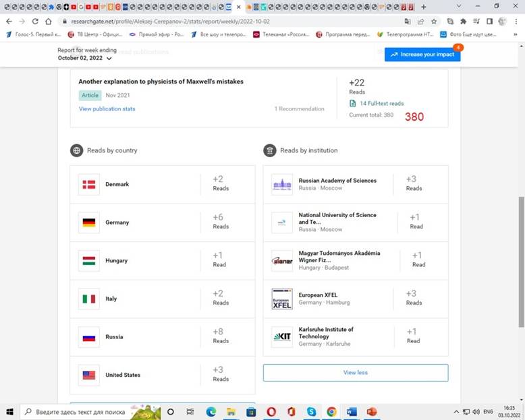Share this page using the share icon
Screen dimensions: 525x420
pos(421,22)
